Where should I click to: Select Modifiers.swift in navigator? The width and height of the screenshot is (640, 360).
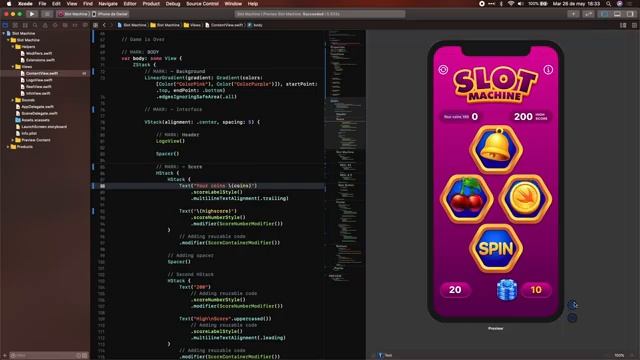point(39,53)
